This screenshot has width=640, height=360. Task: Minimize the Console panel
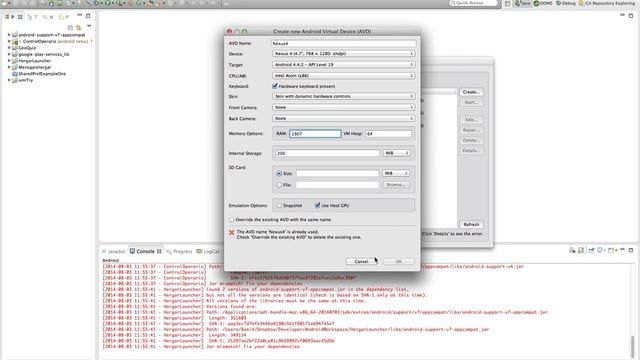pyautogui.click(x=622, y=249)
